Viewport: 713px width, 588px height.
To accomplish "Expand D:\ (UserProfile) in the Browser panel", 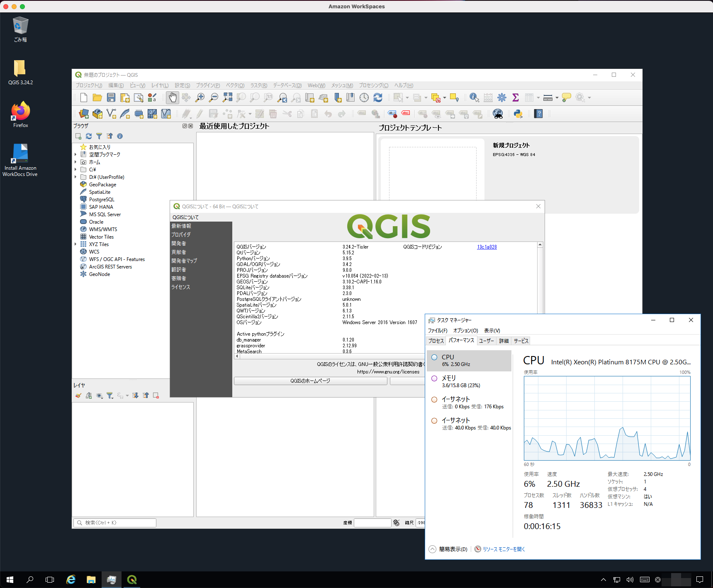I will point(75,177).
